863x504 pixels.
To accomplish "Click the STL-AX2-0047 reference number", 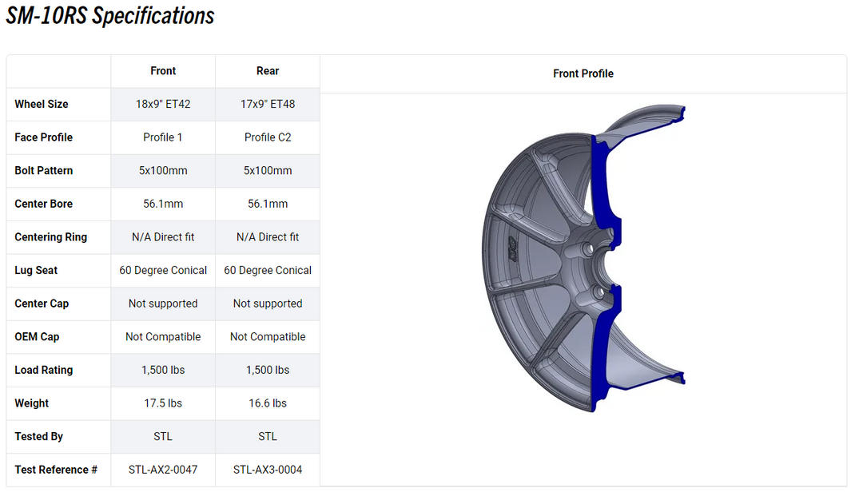I will click(163, 470).
